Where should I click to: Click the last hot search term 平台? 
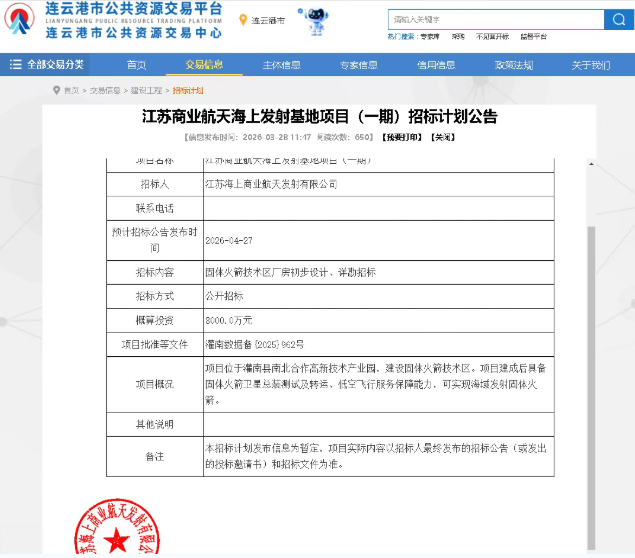click(x=533, y=37)
